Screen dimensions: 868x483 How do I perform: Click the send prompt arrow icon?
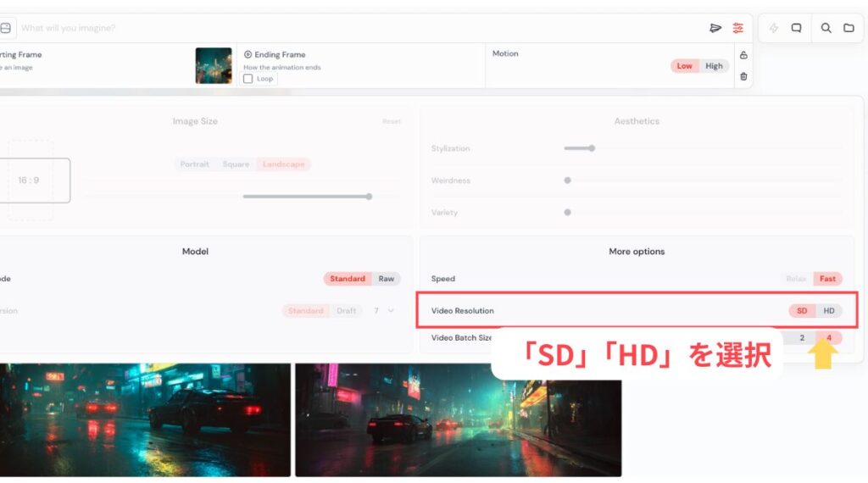(x=715, y=28)
